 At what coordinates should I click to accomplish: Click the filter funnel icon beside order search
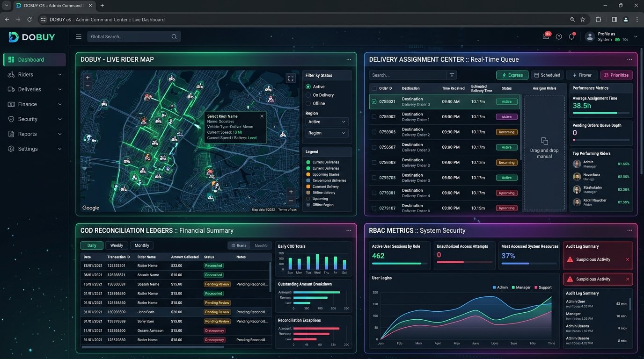click(x=452, y=75)
